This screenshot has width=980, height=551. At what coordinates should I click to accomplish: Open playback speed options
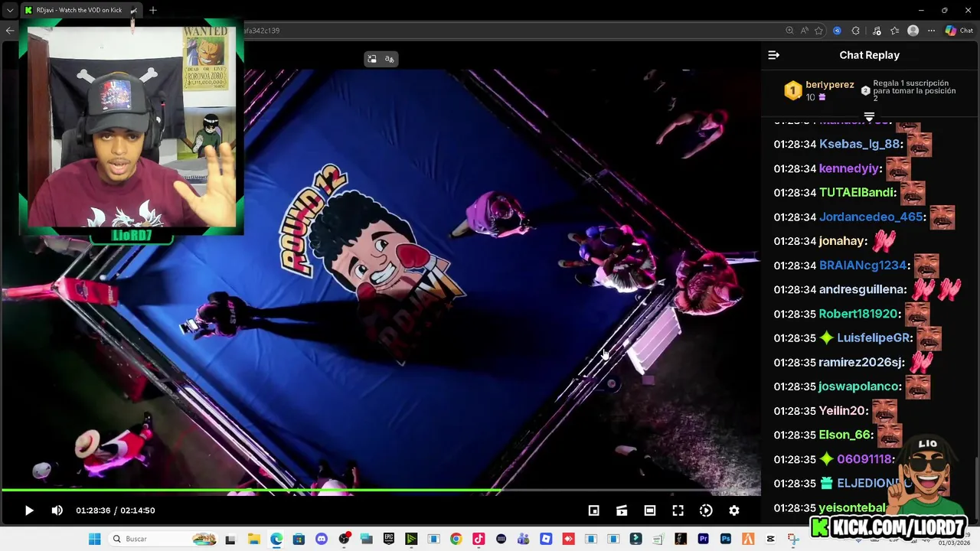706,510
